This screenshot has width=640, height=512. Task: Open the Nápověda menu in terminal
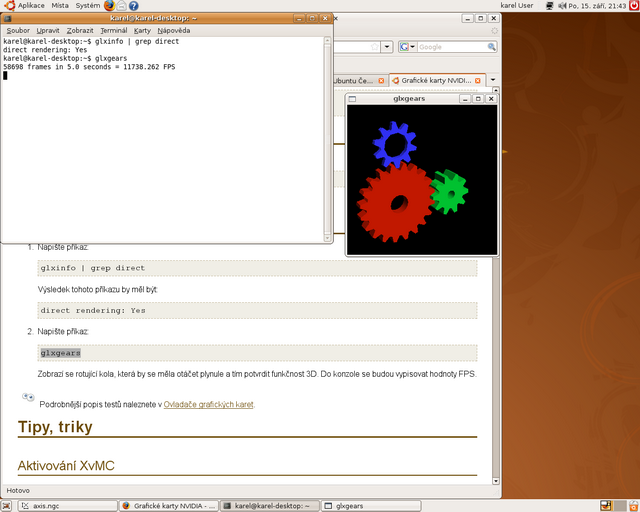coord(173,30)
